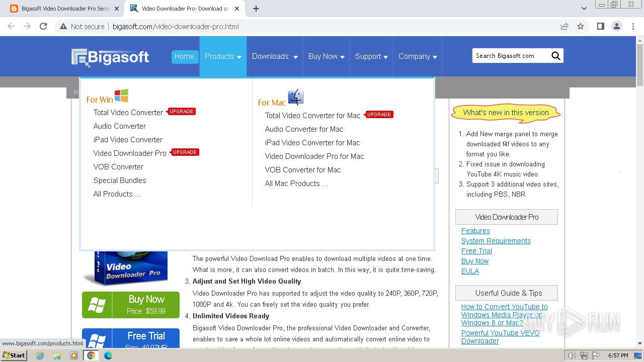The height and width of the screenshot is (362, 644).
Task: Expand the Company dropdown menu
Action: coord(418,56)
